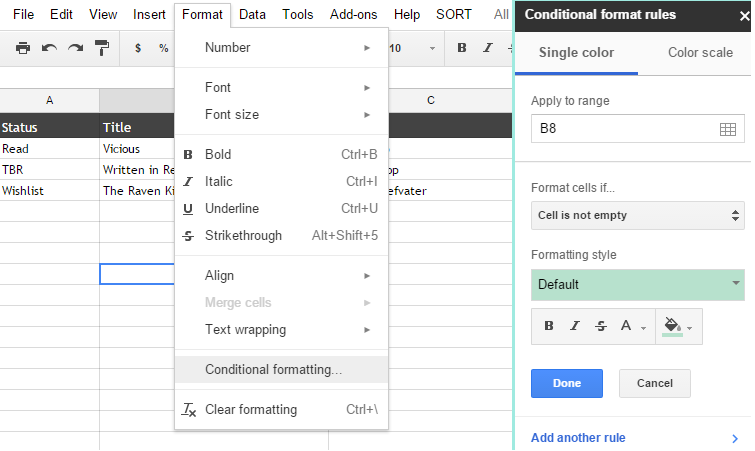This screenshot has width=755, height=451.
Task: Click the print icon in the toolbar
Action: [23, 48]
